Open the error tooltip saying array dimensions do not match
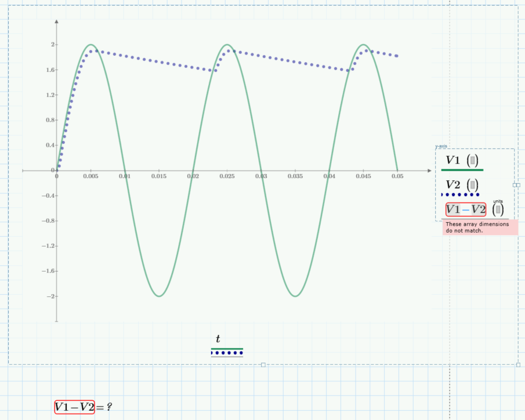Screen dimensions: 525x420 (480, 227)
